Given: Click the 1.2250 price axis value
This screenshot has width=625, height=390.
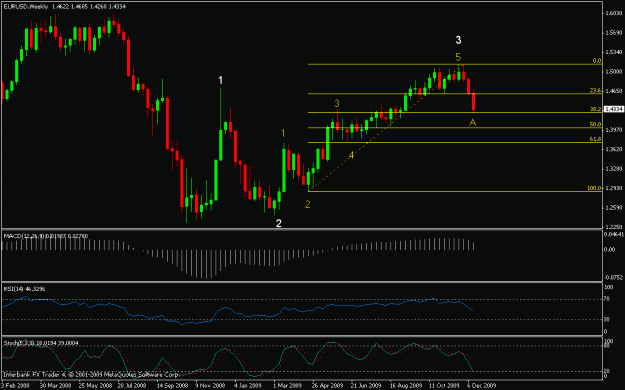Looking at the screenshot, I should (x=614, y=227).
